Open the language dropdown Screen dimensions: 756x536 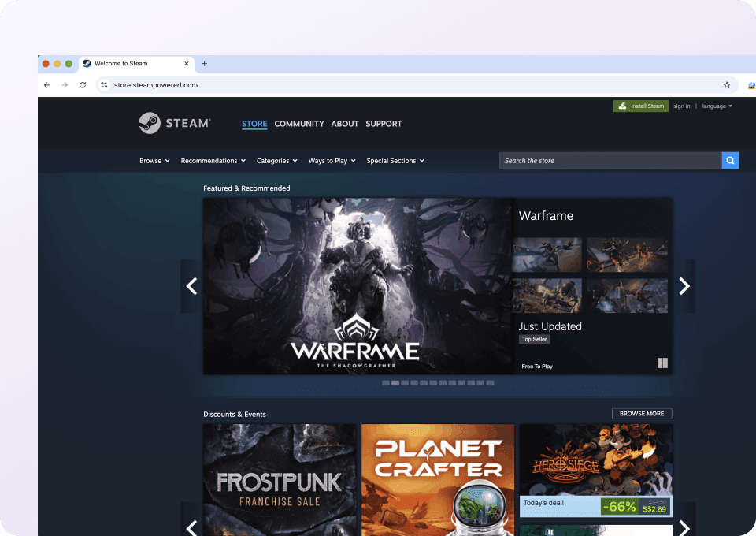(717, 106)
